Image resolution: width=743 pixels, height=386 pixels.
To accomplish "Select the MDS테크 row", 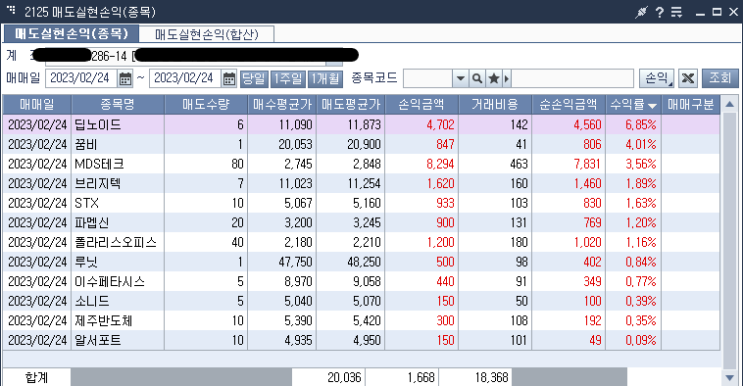I will point(361,164).
